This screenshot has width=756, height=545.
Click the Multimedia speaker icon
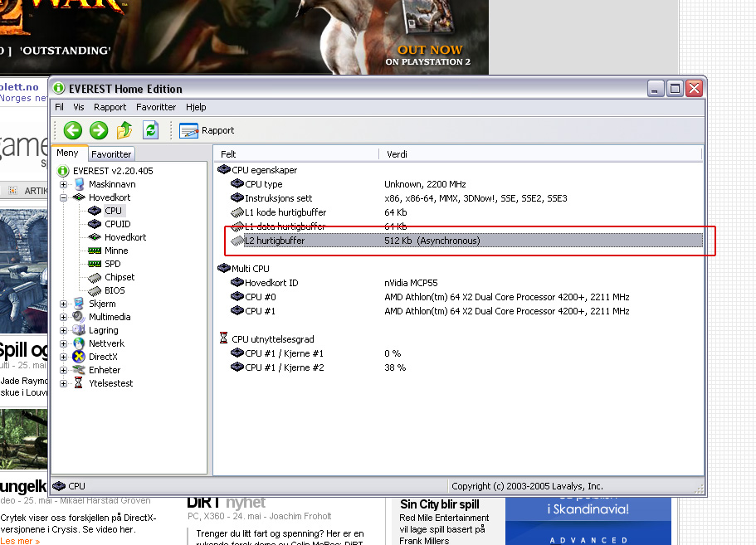click(79, 317)
